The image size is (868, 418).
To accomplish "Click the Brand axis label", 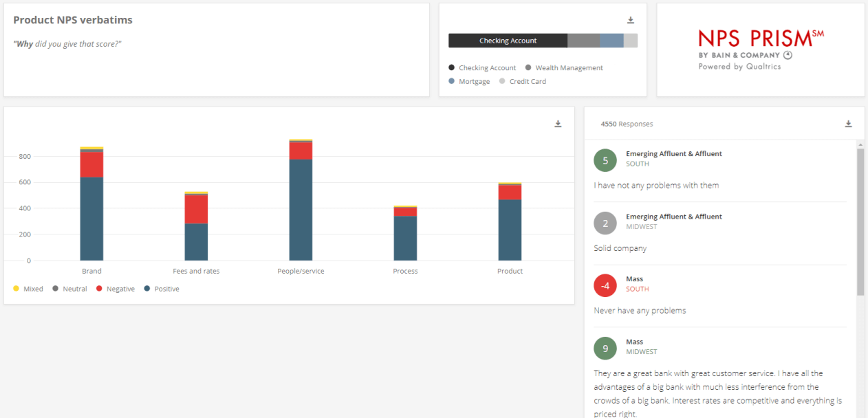I will (x=91, y=271).
